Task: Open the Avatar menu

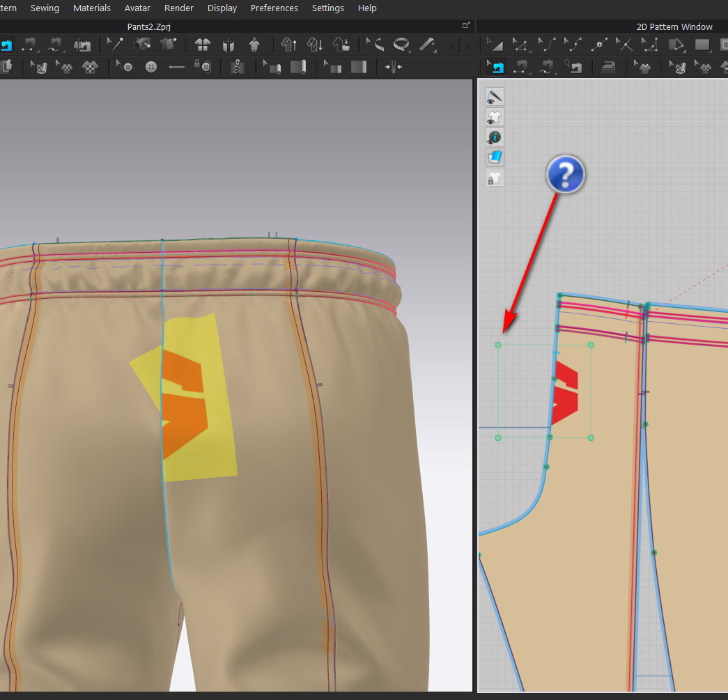Action: click(x=137, y=8)
